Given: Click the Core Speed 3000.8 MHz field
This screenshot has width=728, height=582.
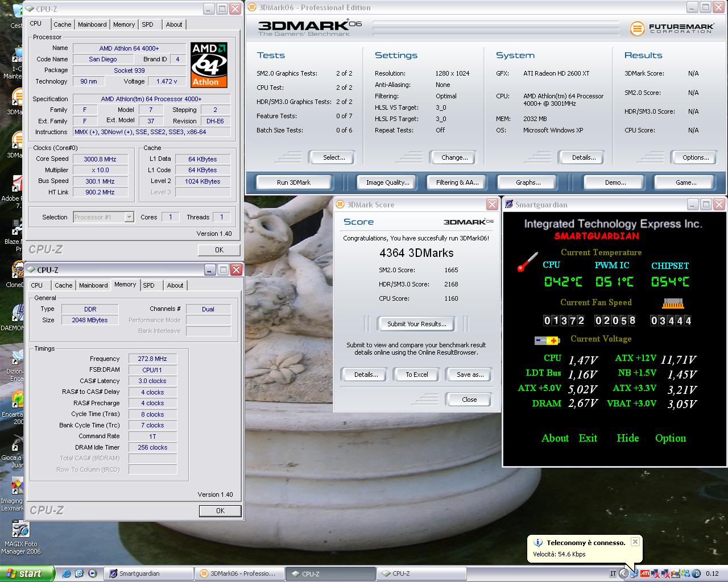Looking at the screenshot, I should click(x=100, y=159).
